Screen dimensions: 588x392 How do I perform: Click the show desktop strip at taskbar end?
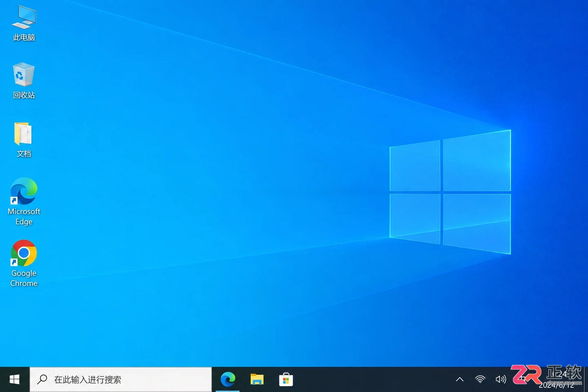pos(586,380)
